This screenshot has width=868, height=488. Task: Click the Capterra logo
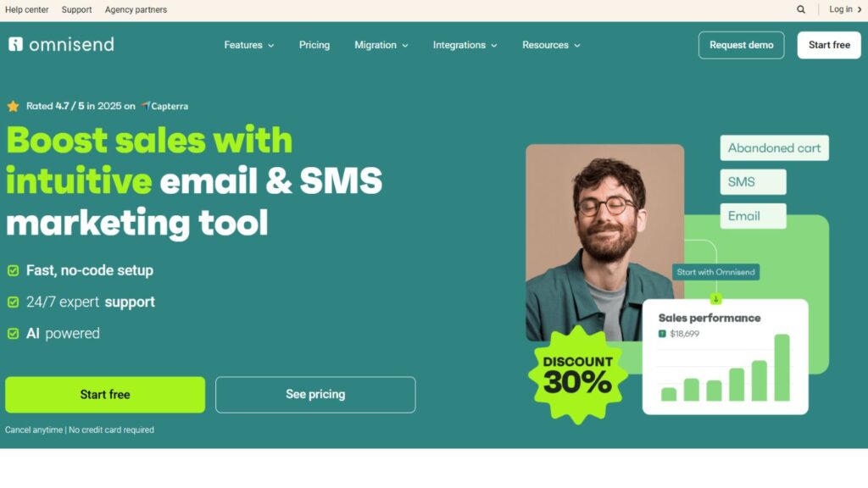coord(165,106)
